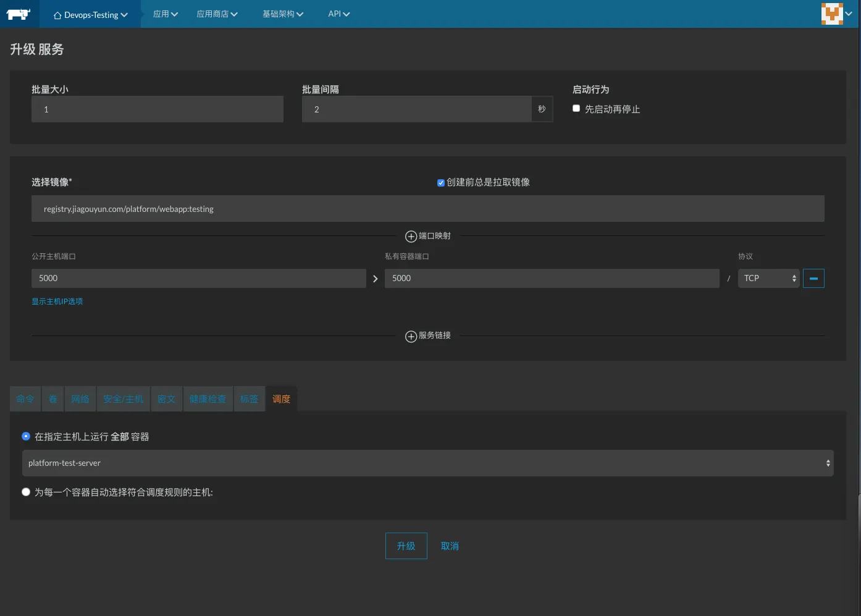Click 端口映射 add label
The image size is (861, 616).
click(x=435, y=236)
